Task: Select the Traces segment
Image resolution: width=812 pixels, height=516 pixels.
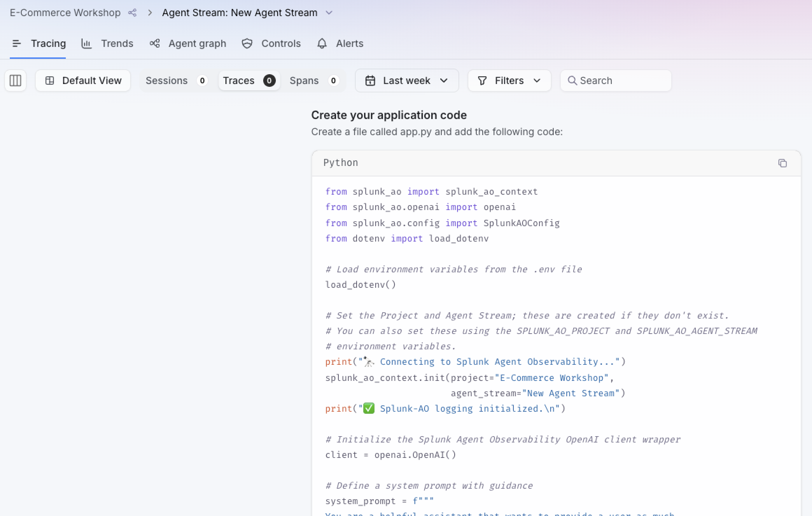Action: coord(249,81)
